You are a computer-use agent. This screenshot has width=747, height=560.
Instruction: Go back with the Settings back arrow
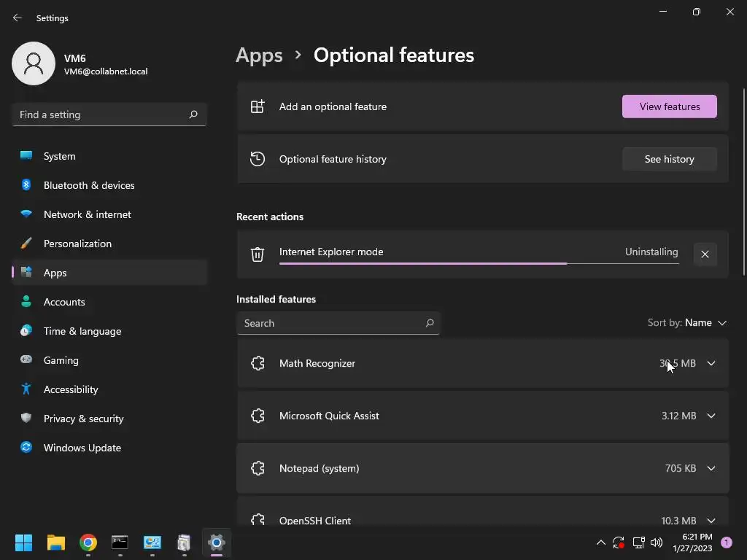point(18,17)
